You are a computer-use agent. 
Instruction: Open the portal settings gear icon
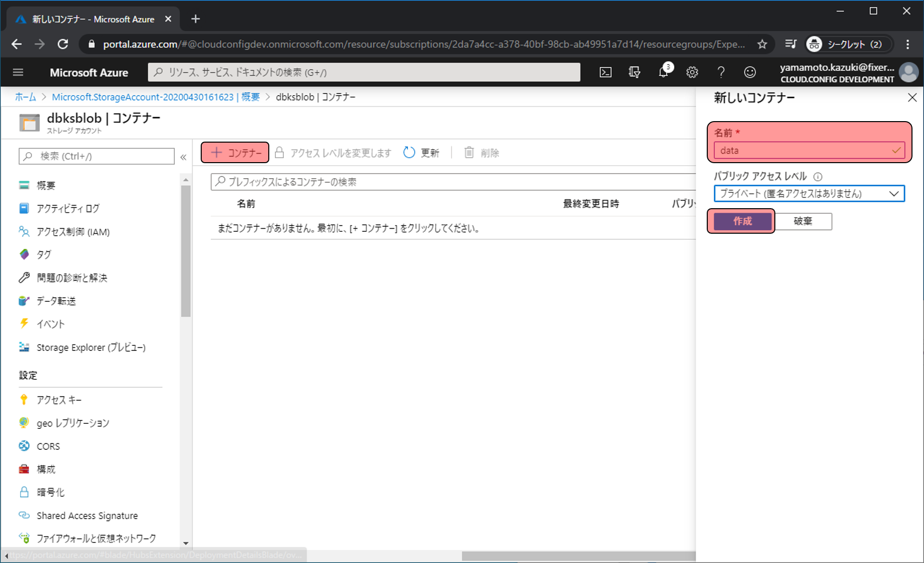pyautogui.click(x=692, y=73)
